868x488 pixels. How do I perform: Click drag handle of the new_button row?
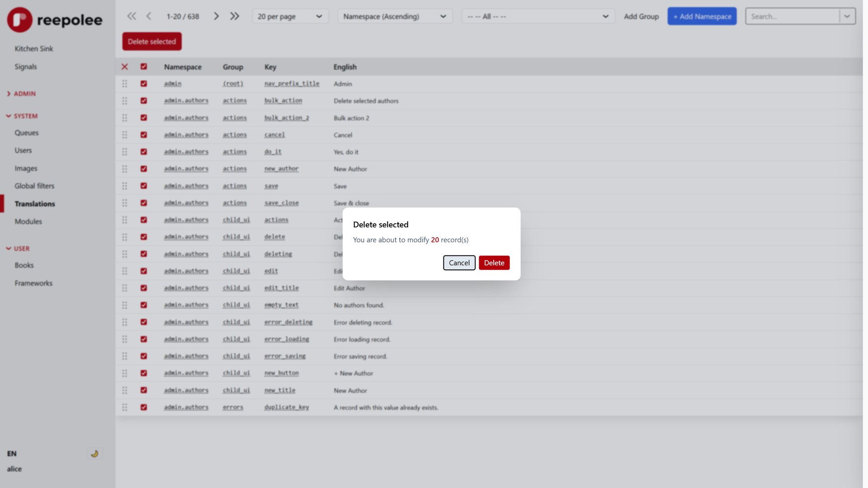tap(125, 373)
